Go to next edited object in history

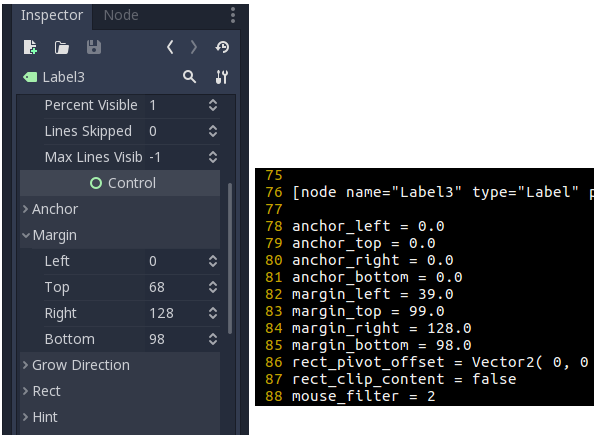coord(194,47)
